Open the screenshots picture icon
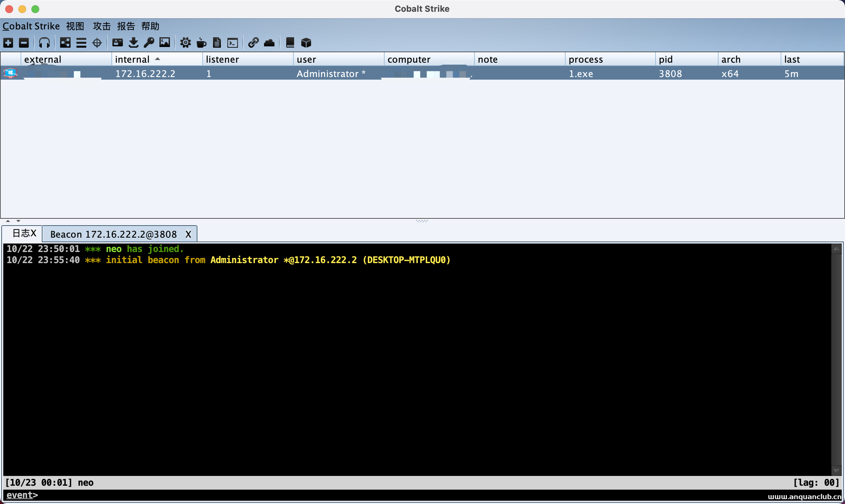This screenshot has width=845, height=504. pyautogui.click(x=164, y=43)
